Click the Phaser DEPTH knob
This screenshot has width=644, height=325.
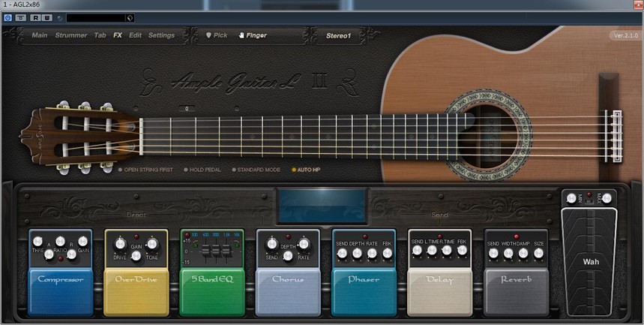[357, 253]
